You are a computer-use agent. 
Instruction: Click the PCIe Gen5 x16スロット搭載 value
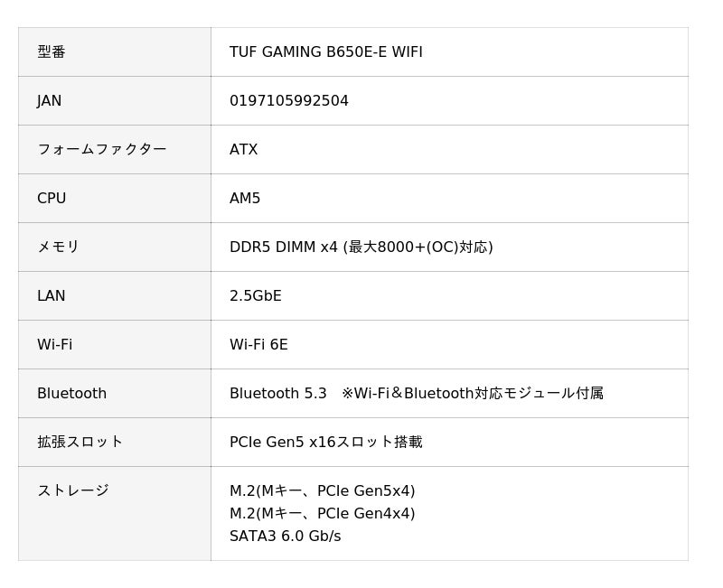pos(325,443)
